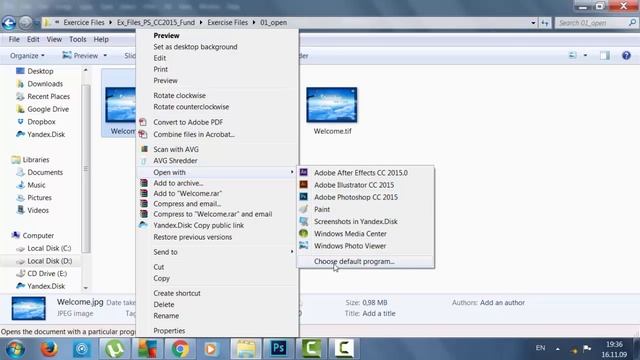Go to Downloads in navigation pane
This screenshot has height=360, width=640.
pos(45,84)
